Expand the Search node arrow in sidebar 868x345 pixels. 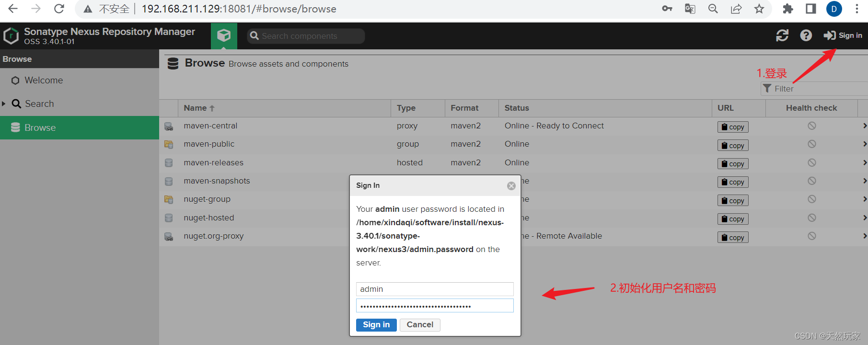(4, 103)
